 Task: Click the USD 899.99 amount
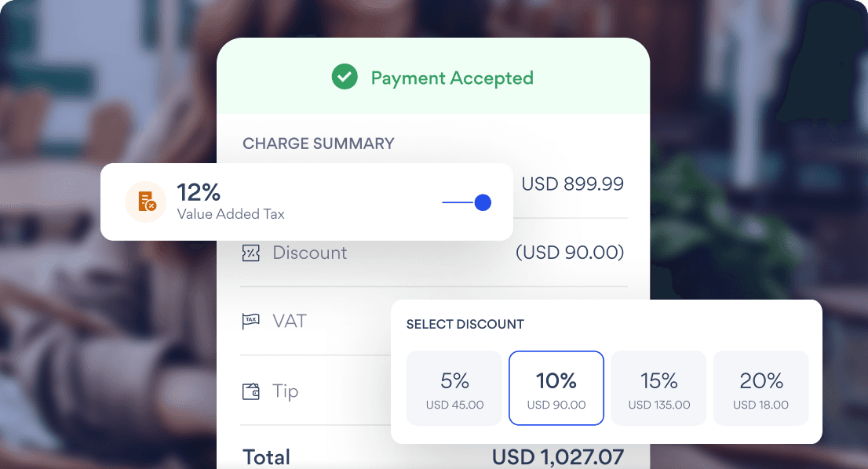click(573, 184)
